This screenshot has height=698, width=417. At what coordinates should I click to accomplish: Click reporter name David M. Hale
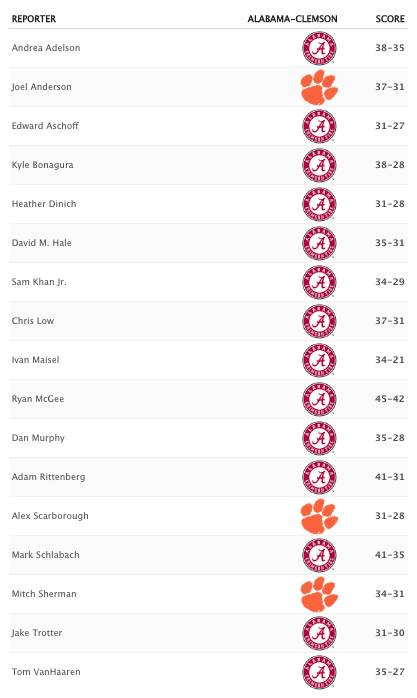41,243
